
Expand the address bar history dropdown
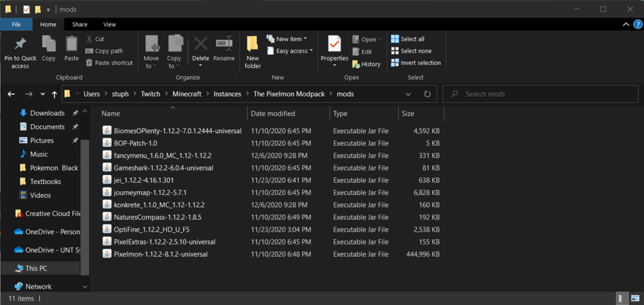[x=408, y=94]
